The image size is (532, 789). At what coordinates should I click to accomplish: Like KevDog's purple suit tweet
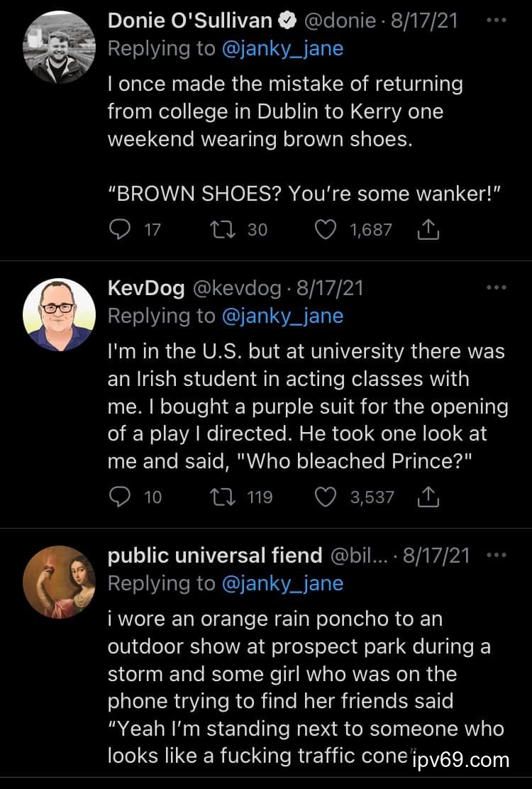[326, 497]
